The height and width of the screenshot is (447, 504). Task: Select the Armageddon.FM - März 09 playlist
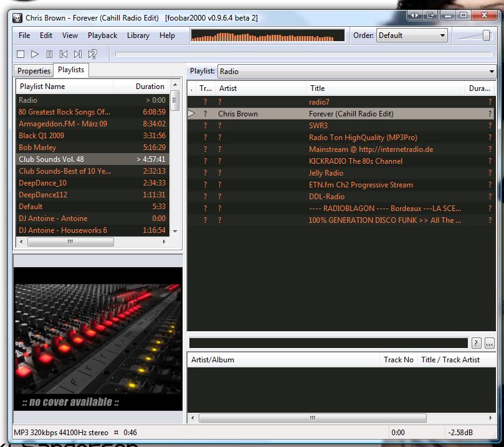click(93, 124)
